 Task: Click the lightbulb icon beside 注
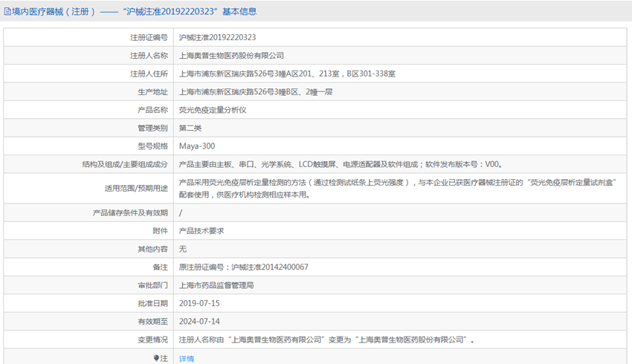[156, 358]
